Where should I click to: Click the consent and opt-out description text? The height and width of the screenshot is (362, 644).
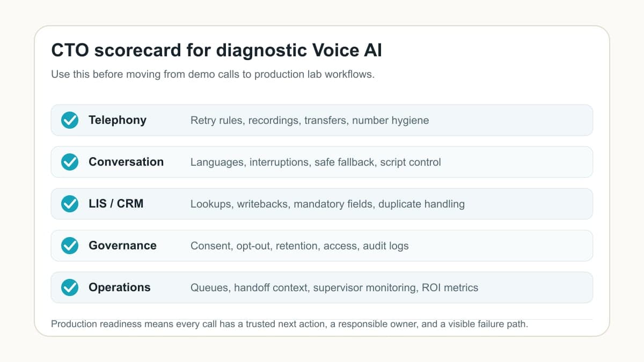(299, 246)
